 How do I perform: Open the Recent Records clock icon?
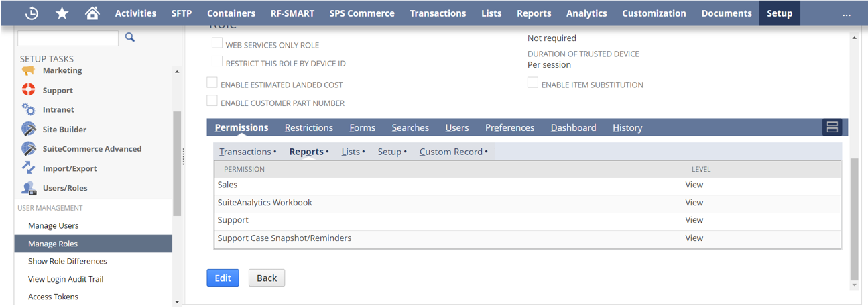pyautogui.click(x=32, y=13)
